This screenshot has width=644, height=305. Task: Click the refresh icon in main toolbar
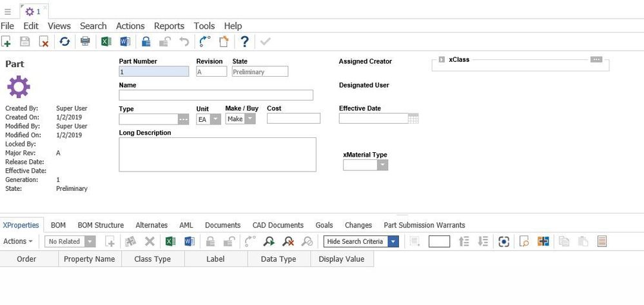(x=64, y=42)
